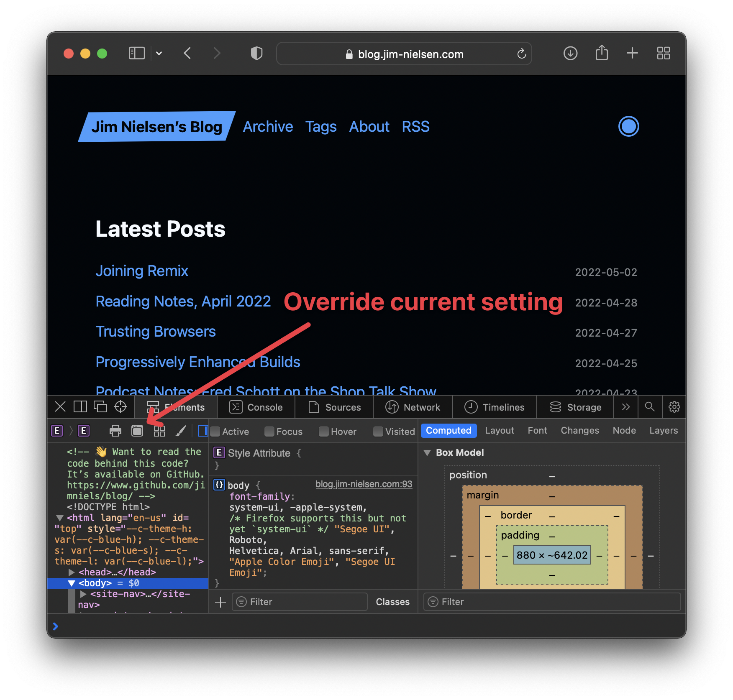Viewport: 733px width, 700px height.
Task: Collapse the body element node
Action: (72, 583)
